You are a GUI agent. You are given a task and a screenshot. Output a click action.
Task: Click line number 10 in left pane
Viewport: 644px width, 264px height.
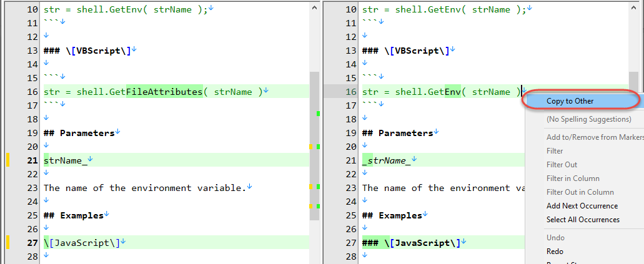coord(32,9)
